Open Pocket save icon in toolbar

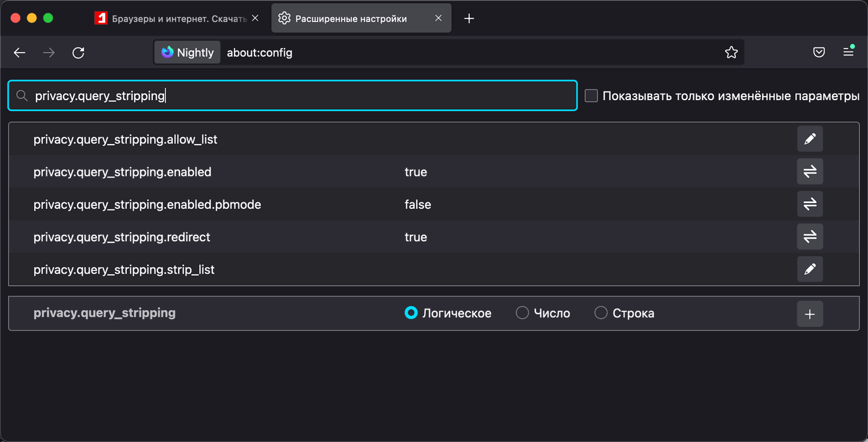[x=819, y=53]
